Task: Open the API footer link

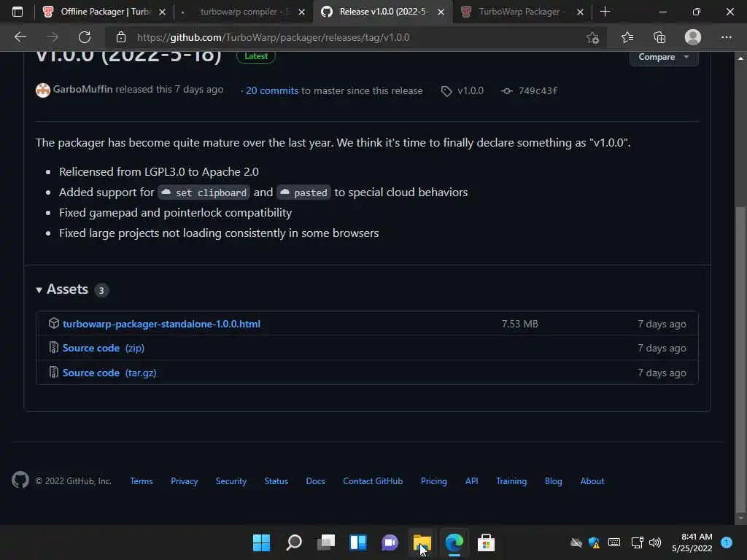Action: (x=472, y=481)
